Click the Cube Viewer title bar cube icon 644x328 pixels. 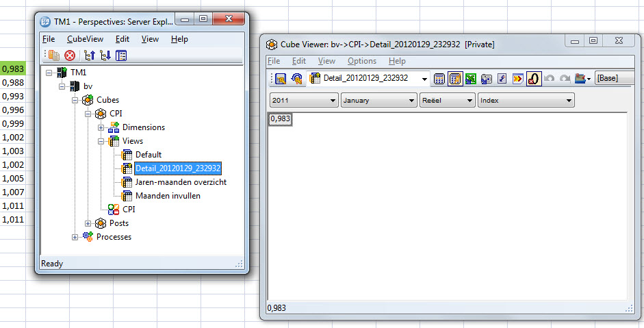click(x=272, y=45)
